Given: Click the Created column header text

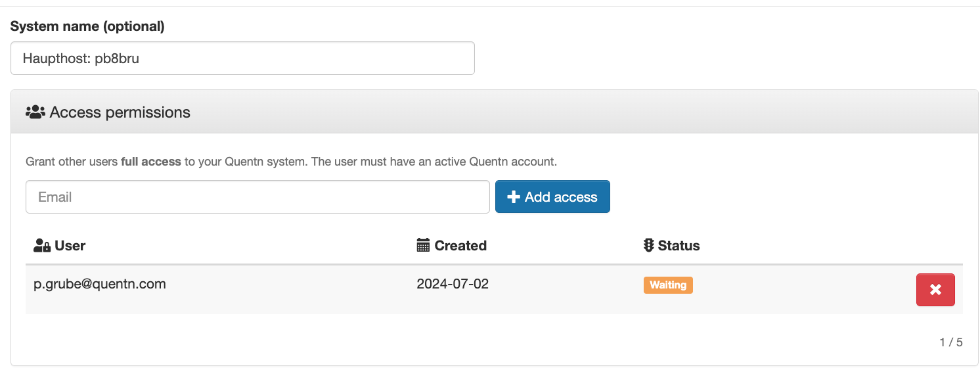Looking at the screenshot, I should [460, 246].
